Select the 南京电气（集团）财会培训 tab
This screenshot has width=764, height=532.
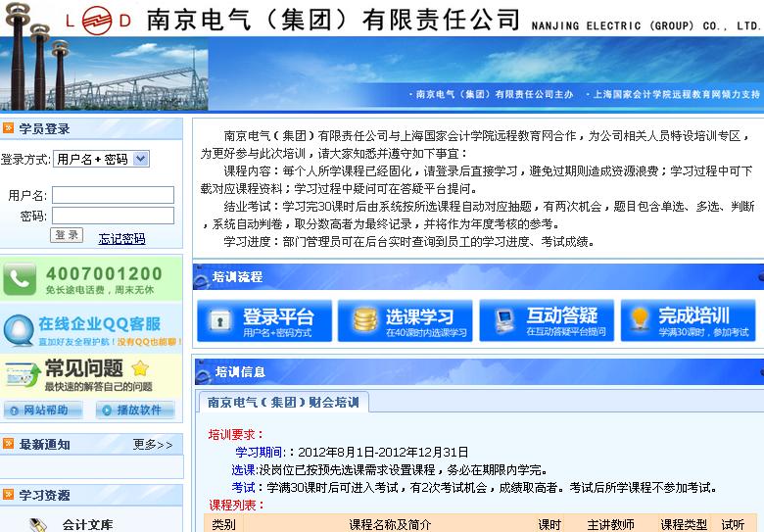(x=282, y=402)
